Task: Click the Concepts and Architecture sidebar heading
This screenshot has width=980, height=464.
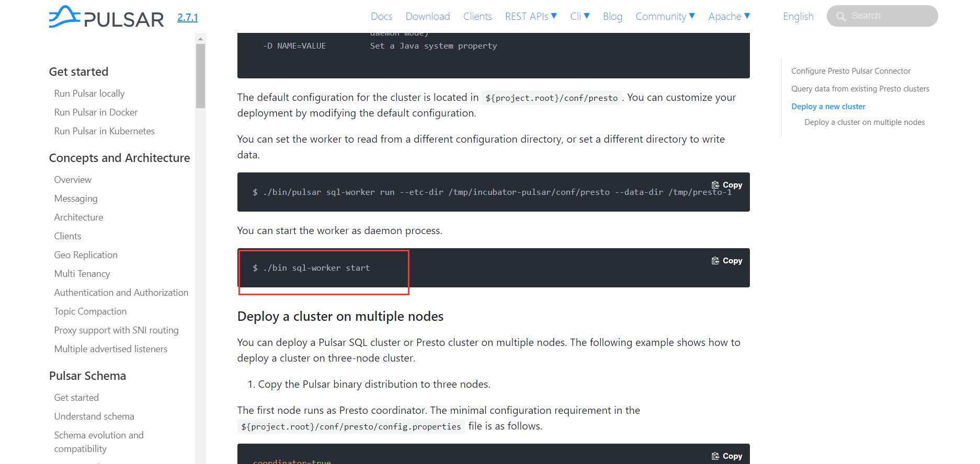Action: pyautogui.click(x=119, y=158)
